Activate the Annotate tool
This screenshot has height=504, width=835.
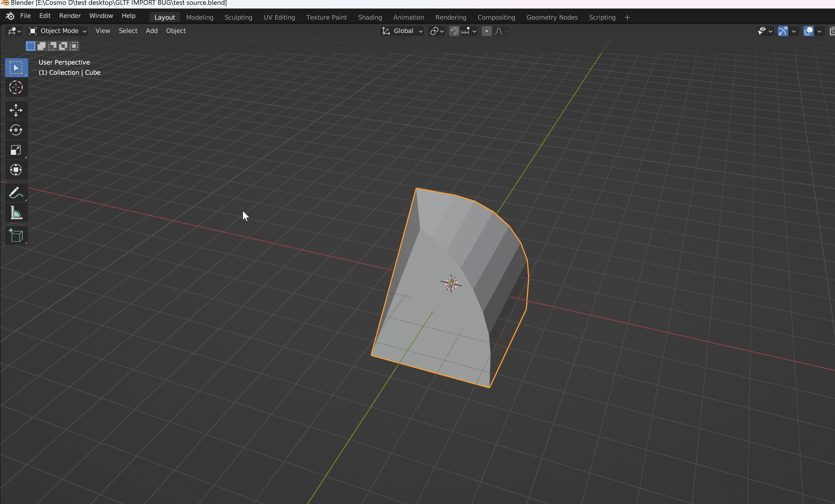click(x=16, y=192)
